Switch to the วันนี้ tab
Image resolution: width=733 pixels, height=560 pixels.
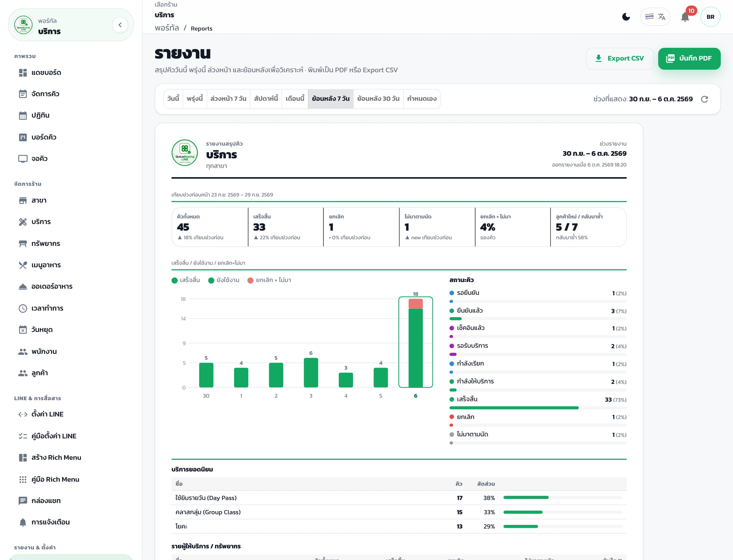[x=173, y=99]
